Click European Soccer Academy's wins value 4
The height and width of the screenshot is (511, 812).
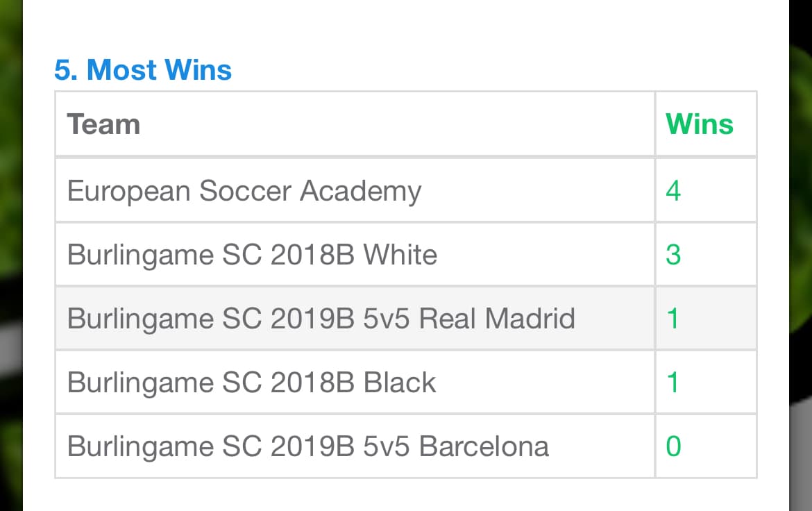(x=673, y=191)
